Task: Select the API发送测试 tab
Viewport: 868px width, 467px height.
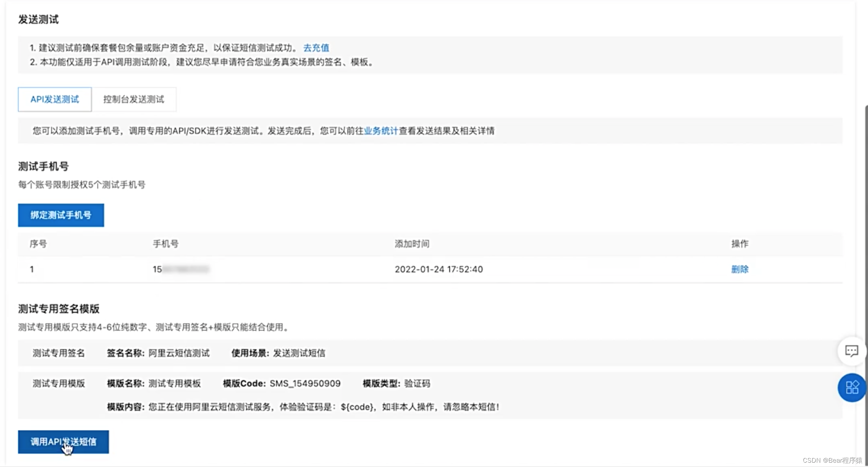Action: click(55, 99)
